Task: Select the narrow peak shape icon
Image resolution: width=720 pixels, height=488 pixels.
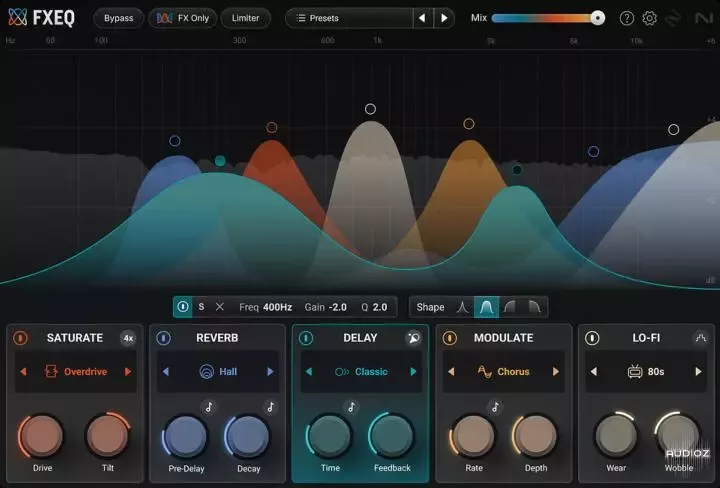Action: pos(462,307)
